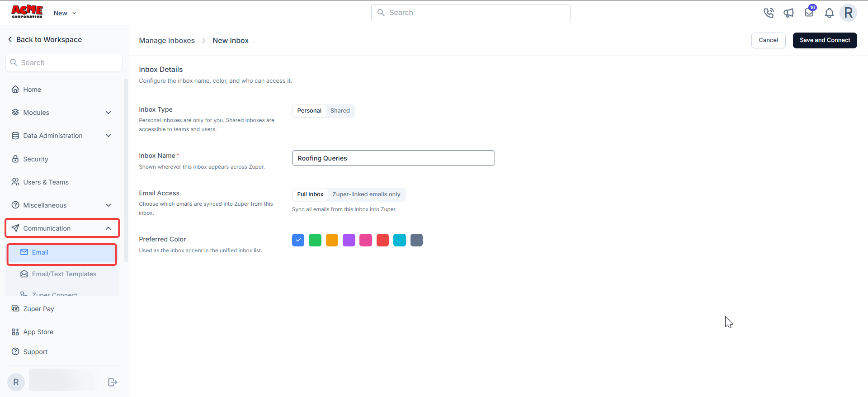Choose Full inbox email access
This screenshot has height=397, width=868.
point(310,194)
